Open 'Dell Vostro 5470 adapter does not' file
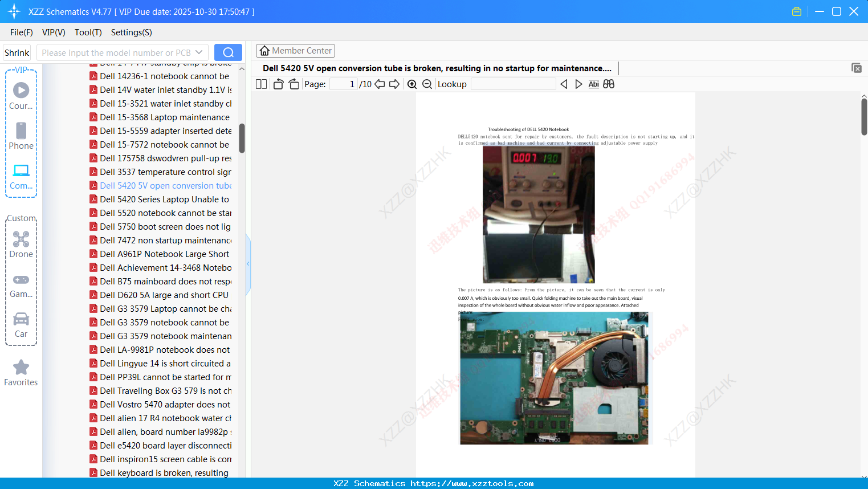 tap(160, 405)
